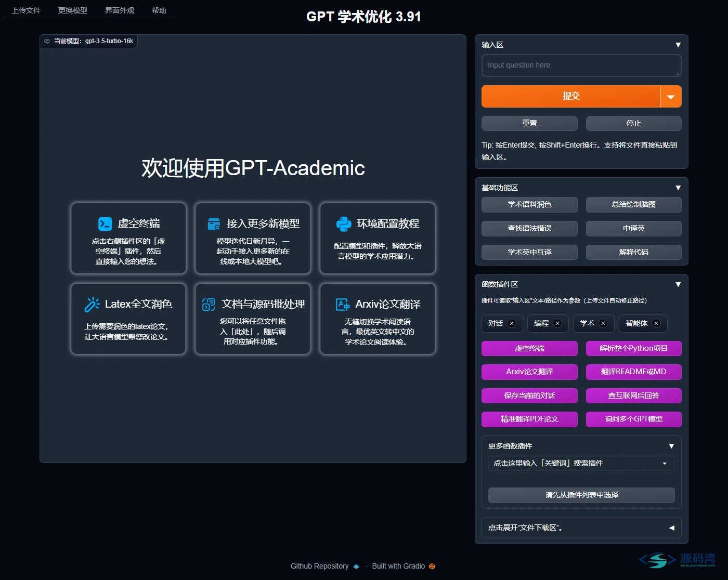The height and width of the screenshot is (580, 728).
Task: Click the chat icon beside 当前模型 label
Action: point(47,41)
